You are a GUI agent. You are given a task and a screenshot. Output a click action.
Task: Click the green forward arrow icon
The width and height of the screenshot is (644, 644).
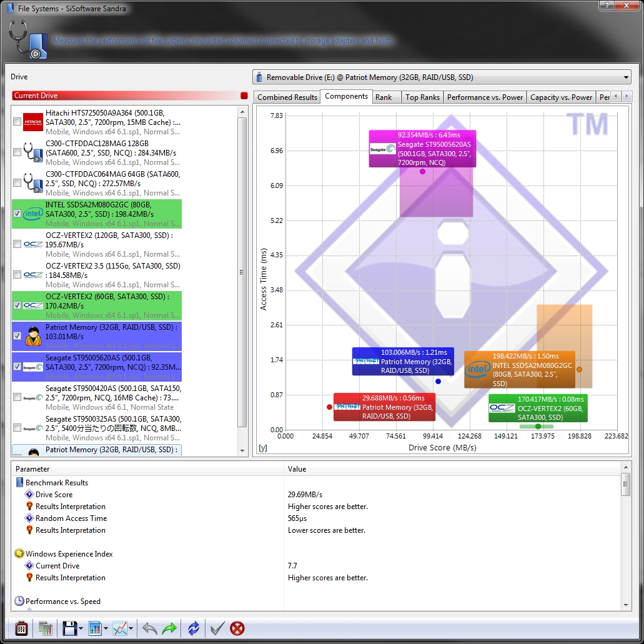169,628
